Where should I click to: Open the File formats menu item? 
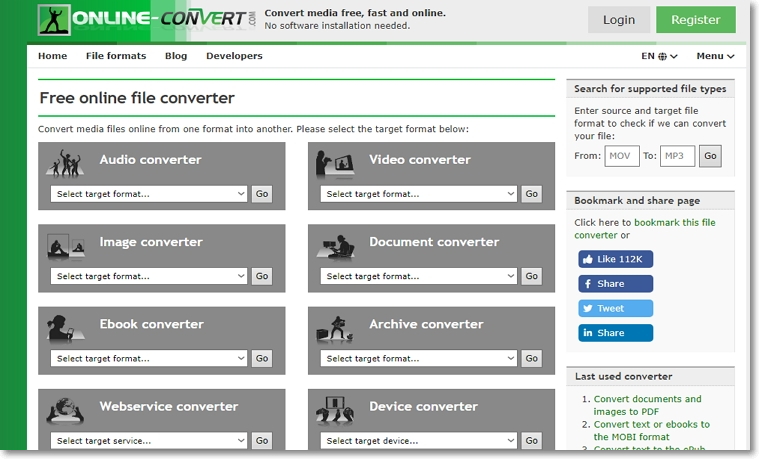116,56
